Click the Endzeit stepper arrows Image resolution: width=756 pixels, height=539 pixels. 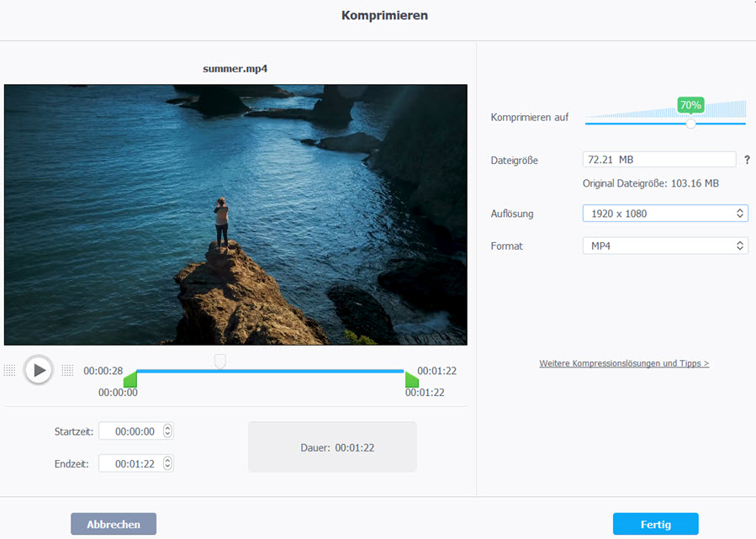(167, 463)
